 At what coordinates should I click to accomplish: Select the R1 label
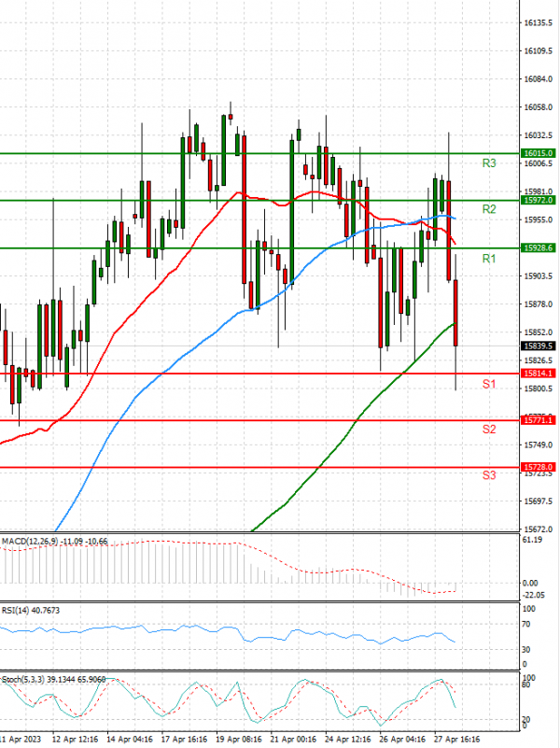(x=489, y=259)
